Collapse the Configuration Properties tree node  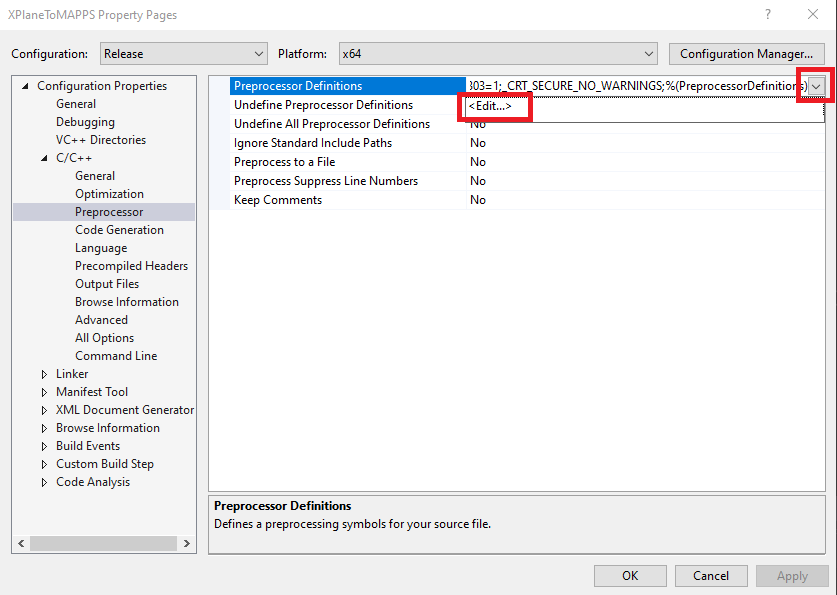(26, 86)
